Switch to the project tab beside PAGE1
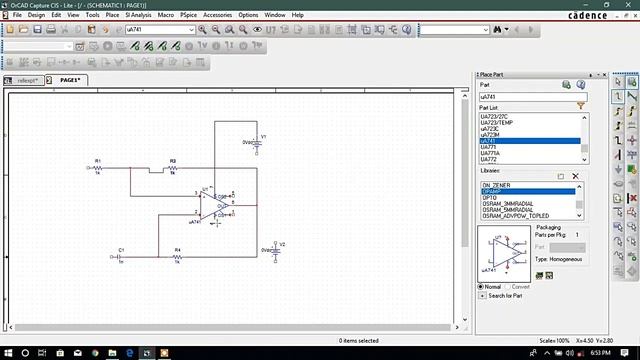 (24, 80)
